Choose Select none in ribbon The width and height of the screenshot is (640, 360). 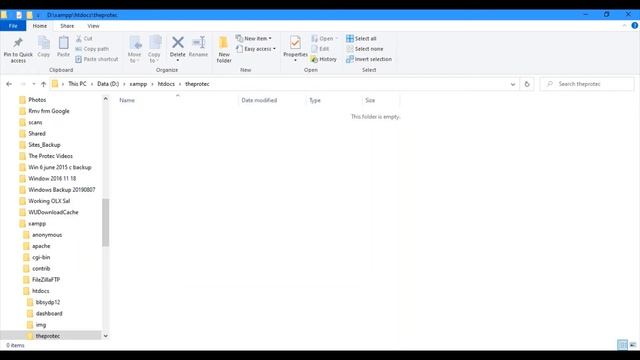click(x=364, y=49)
